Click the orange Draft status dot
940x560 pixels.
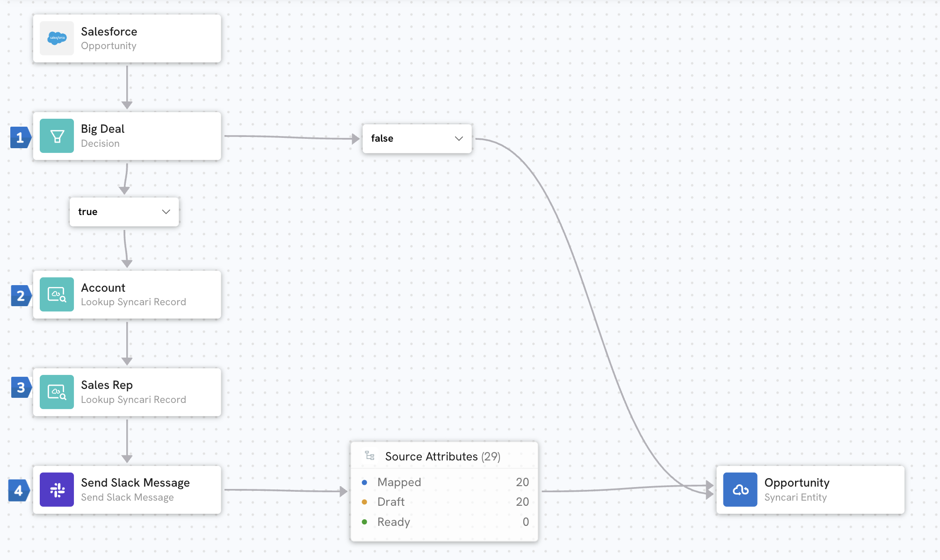click(x=364, y=502)
